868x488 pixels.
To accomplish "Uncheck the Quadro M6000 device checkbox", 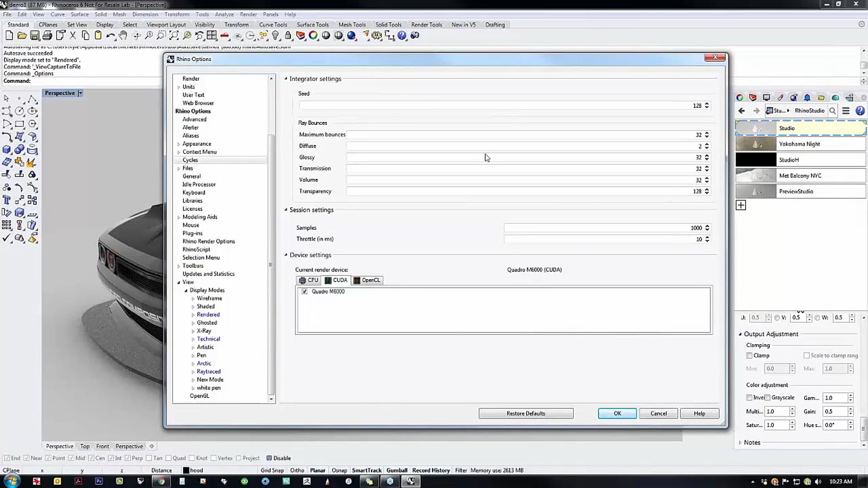I will (x=305, y=291).
